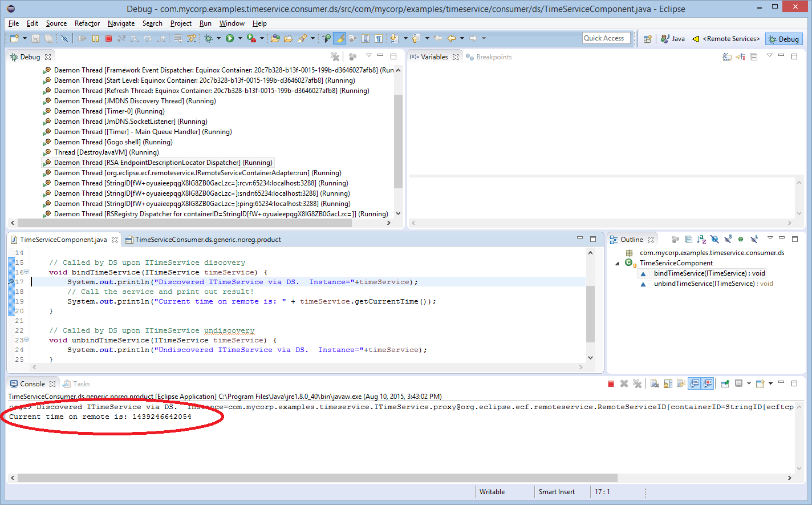Switch to the Java perspective
This screenshot has height=505, width=812.
tap(673, 39)
